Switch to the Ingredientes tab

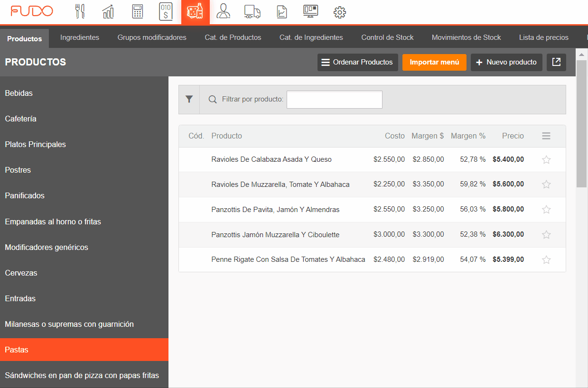tap(80, 37)
